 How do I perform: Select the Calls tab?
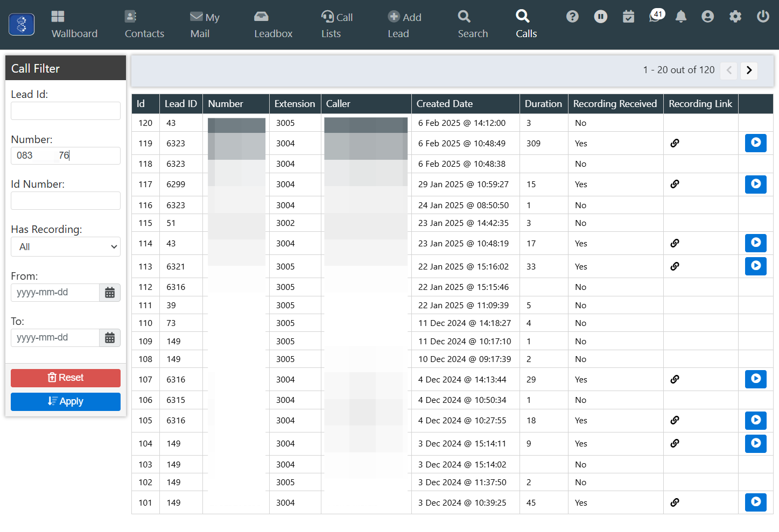coord(526,25)
